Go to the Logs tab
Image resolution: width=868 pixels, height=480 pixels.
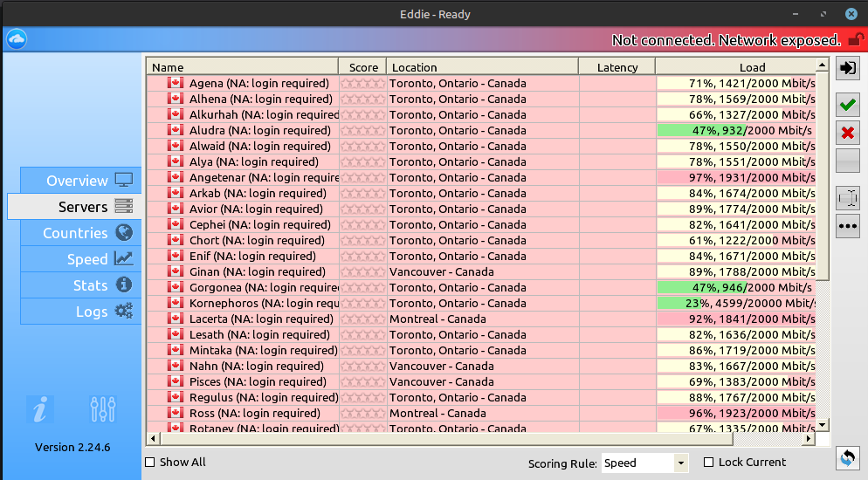pos(79,312)
